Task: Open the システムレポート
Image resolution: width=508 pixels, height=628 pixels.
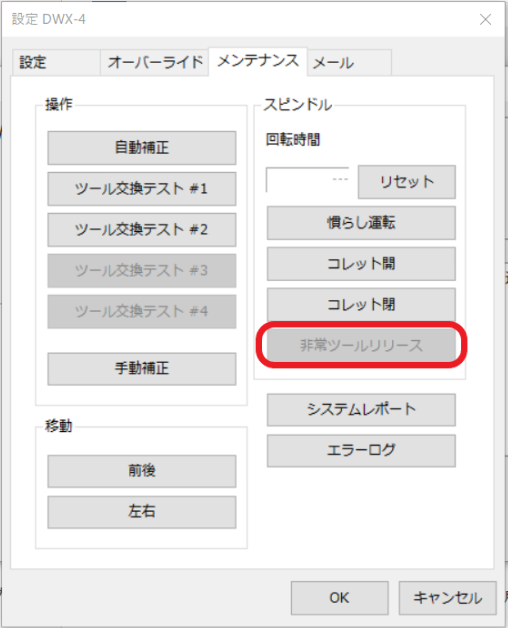Action: click(361, 410)
